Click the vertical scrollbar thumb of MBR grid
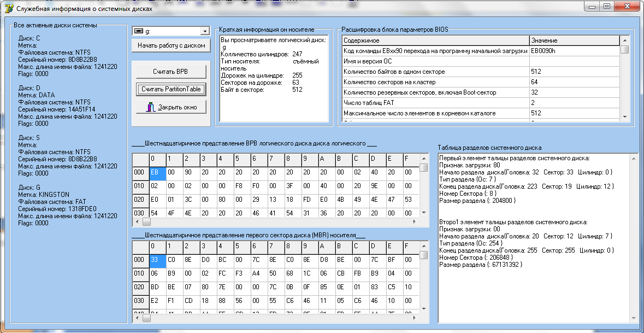The image size is (644, 333). 424,255
